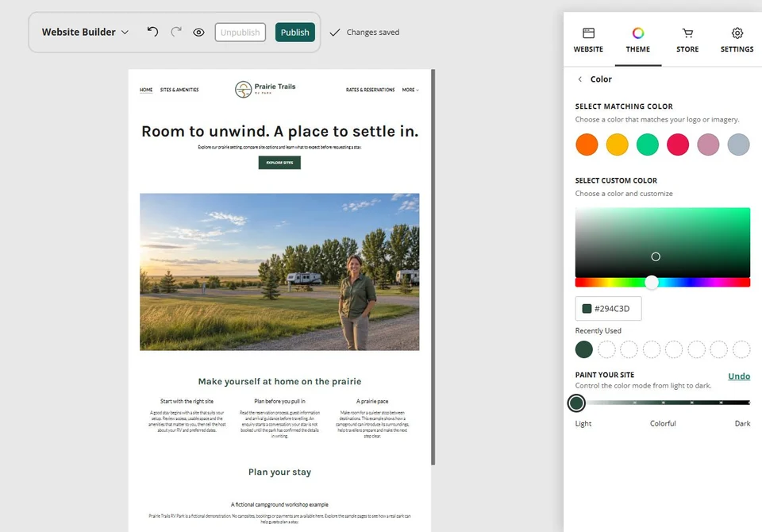Publish the website
The image size is (762, 532).
[x=295, y=32]
